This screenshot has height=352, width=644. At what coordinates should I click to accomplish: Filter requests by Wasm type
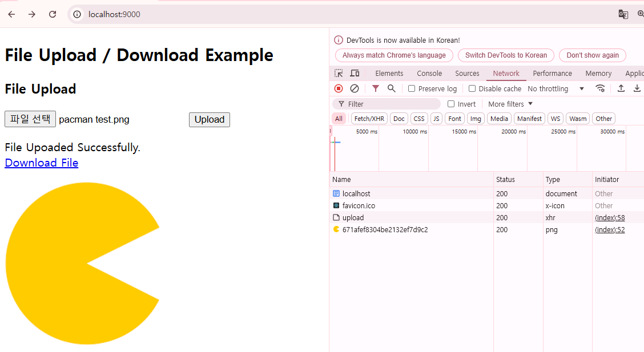[578, 119]
